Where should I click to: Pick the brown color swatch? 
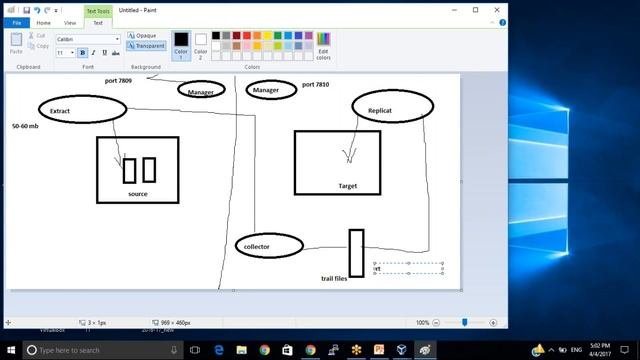pyautogui.click(x=237, y=46)
